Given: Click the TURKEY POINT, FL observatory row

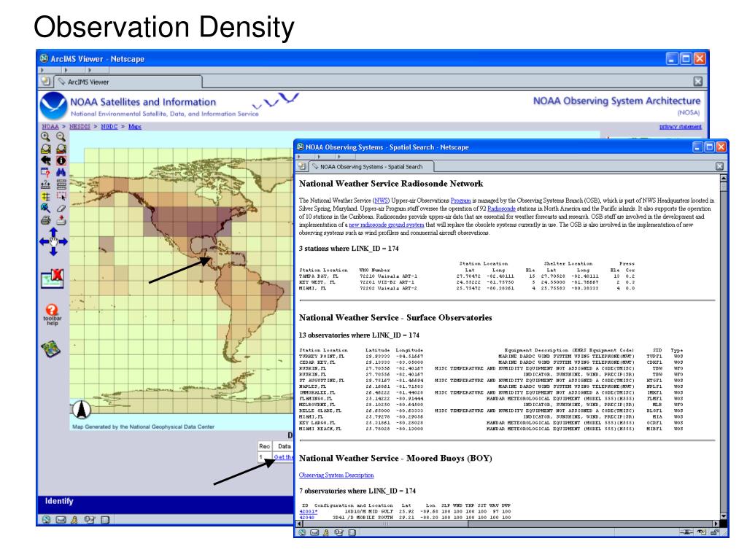Looking at the screenshot, I should click(x=491, y=356).
